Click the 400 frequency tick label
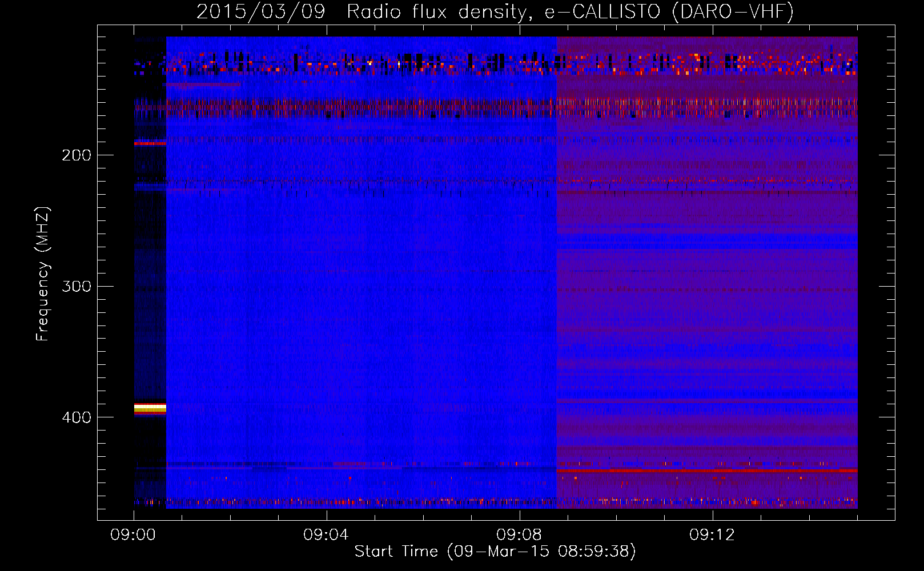924x571 pixels. click(77, 417)
